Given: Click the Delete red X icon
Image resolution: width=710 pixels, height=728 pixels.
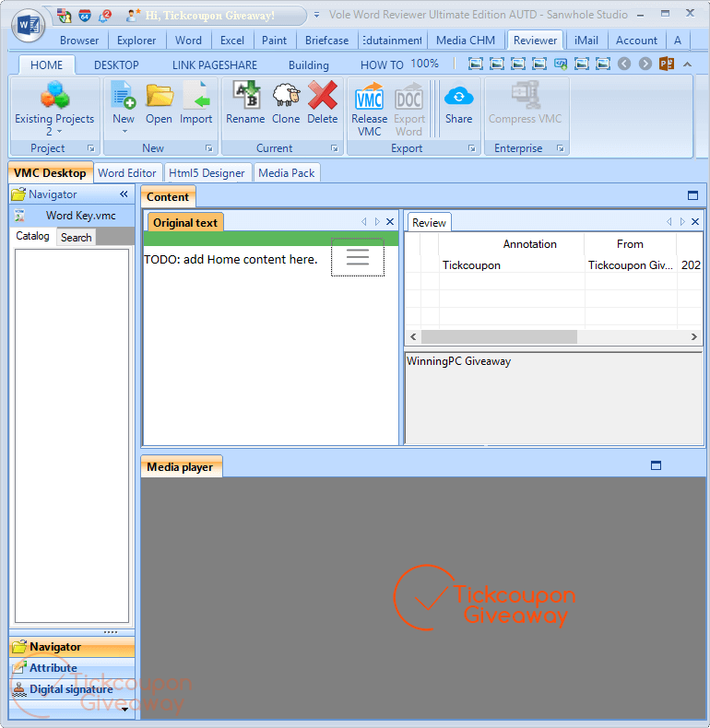Looking at the screenshot, I should tap(322, 95).
